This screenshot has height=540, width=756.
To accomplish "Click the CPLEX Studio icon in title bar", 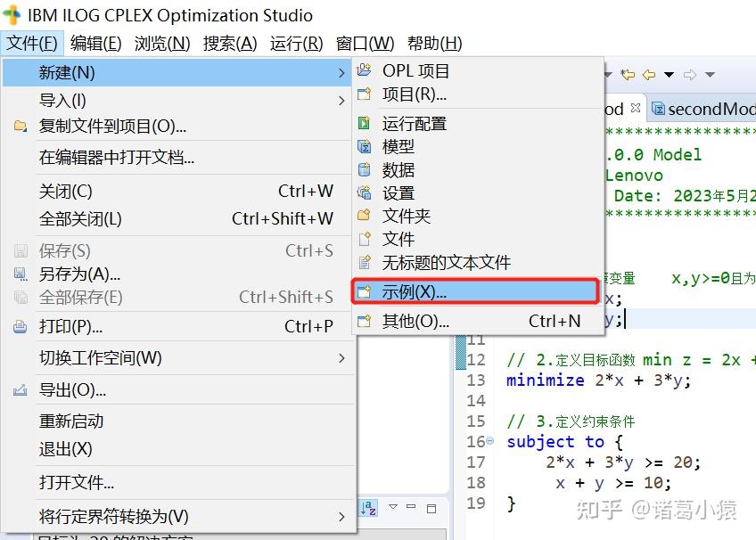I will (x=14, y=14).
